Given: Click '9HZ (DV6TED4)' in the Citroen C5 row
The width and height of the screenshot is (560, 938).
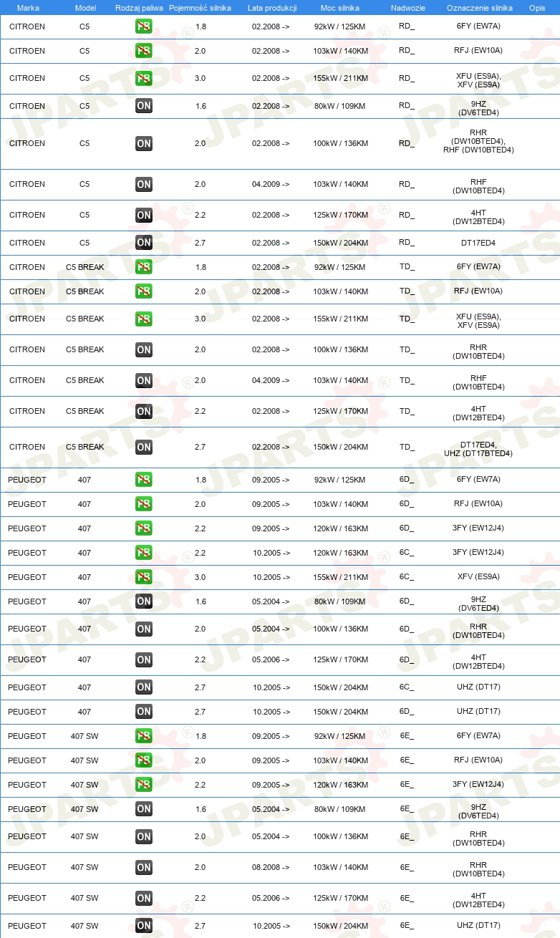Looking at the screenshot, I should 478,109.
